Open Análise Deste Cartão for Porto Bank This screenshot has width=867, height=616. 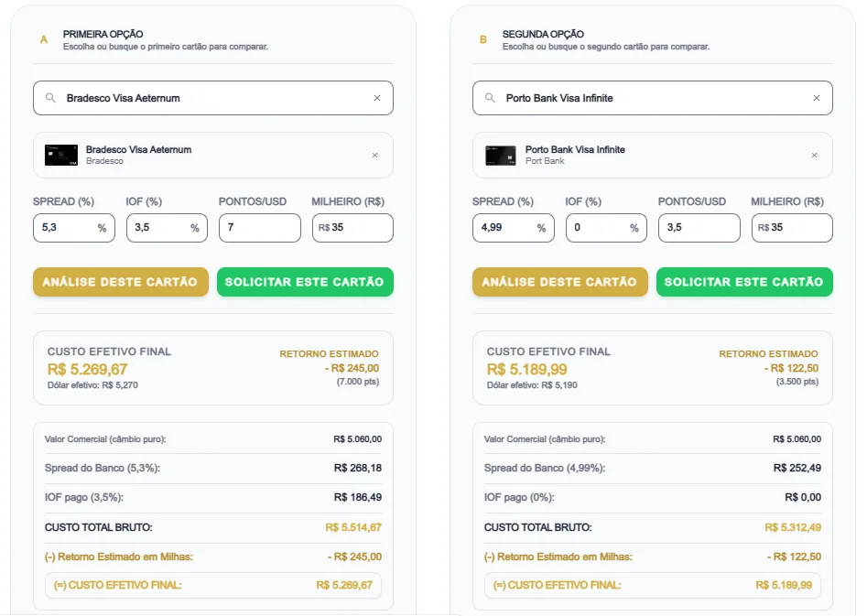[560, 282]
